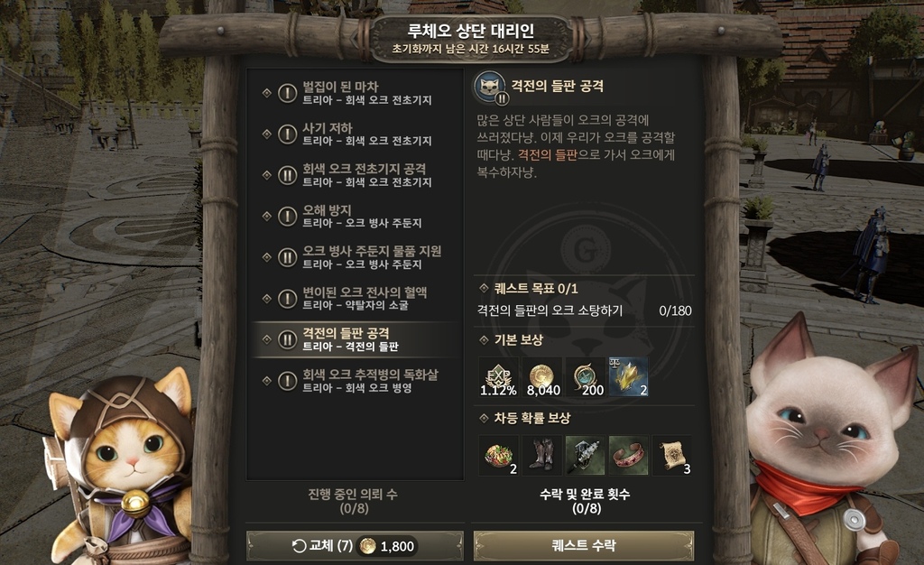Select quest 사기 저하
This screenshot has height=565, width=924.
point(354,134)
